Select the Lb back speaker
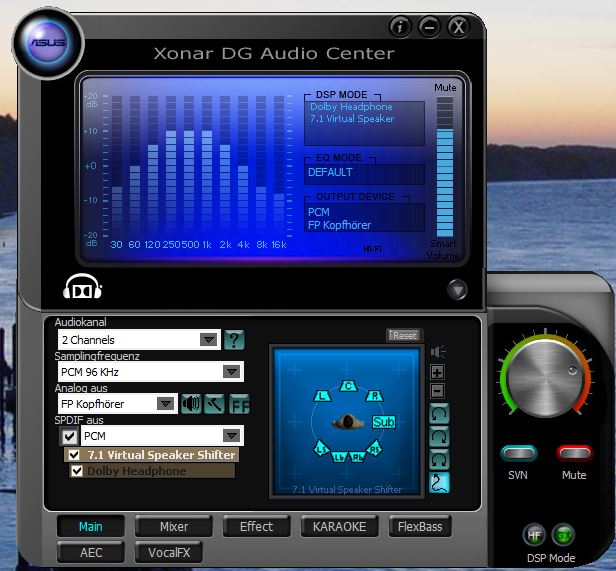The height and width of the screenshot is (571, 616). 339,457
